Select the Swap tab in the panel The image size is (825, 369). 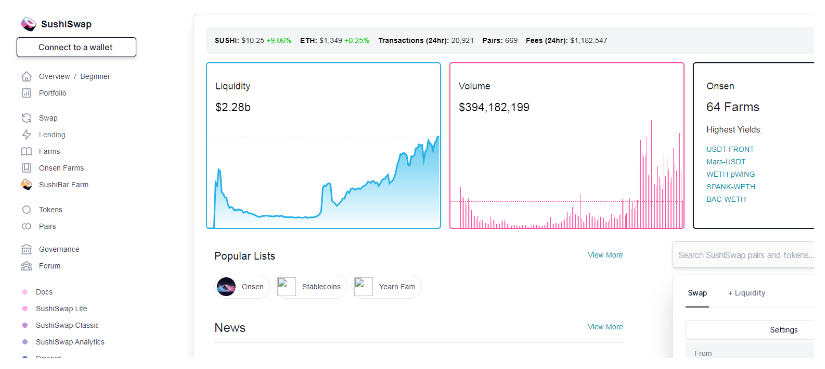point(698,293)
